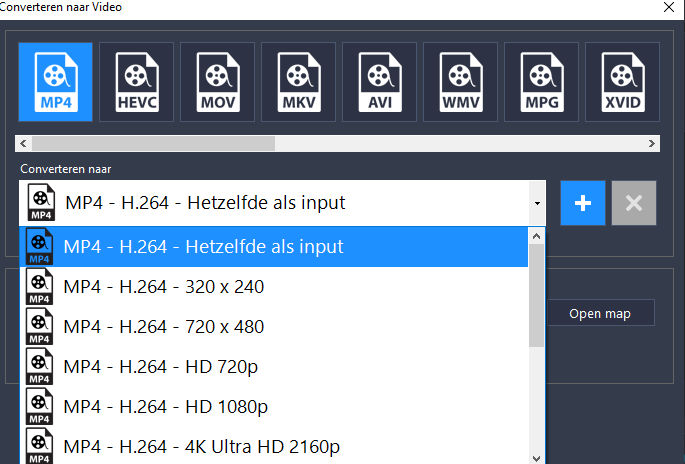Viewport: 685px width, 464px height.
Task: Click dropdown list scroll down arrow
Action: tap(537, 458)
